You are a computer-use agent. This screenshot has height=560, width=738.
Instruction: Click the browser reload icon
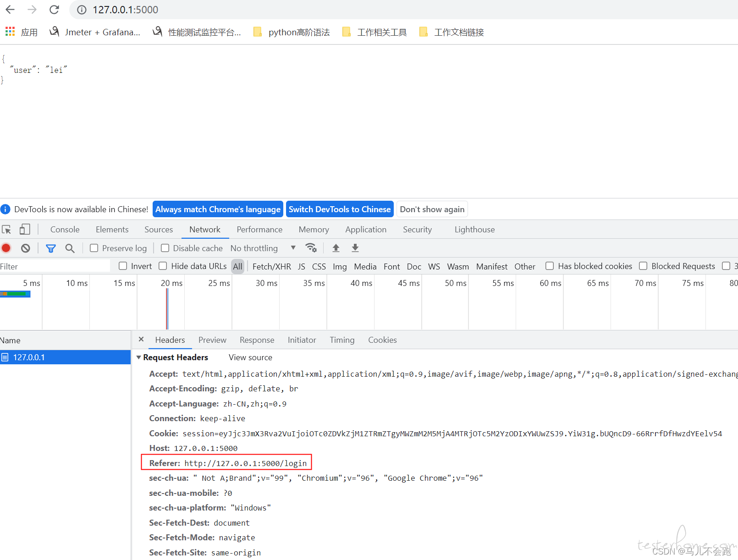pyautogui.click(x=54, y=10)
